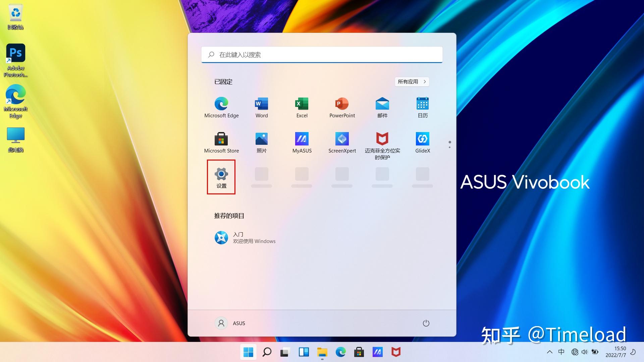This screenshot has width=644, height=362.
Task: Launch PowerPoint pinned app
Action: pos(342,107)
